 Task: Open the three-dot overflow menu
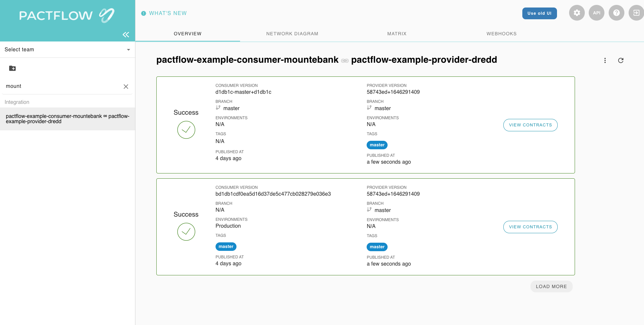[x=605, y=60]
